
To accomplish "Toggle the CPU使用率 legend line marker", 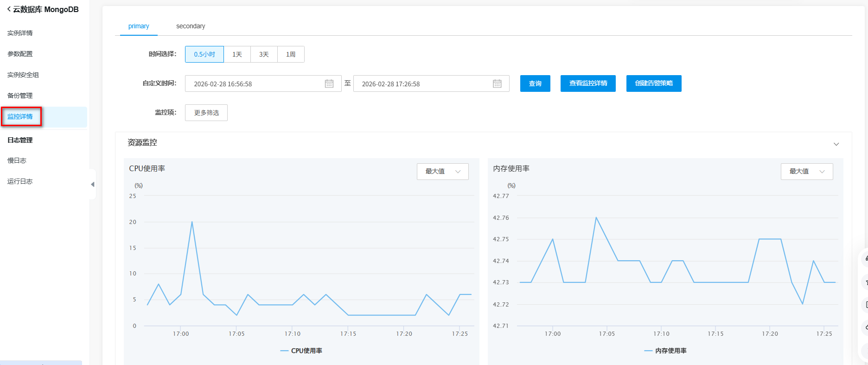I will [285, 351].
